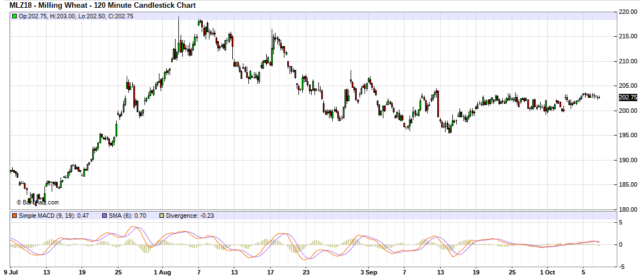The image size is (644, 280).
Task: Click the chart title MLZ18 - Milling Wheat
Action: tap(103, 5)
